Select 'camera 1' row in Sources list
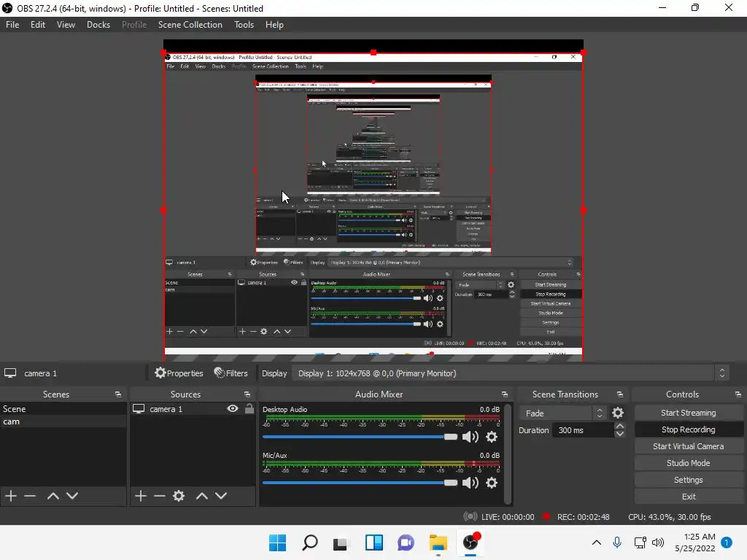The height and width of the screenshot is (560, 747). [x=193, y=408]
